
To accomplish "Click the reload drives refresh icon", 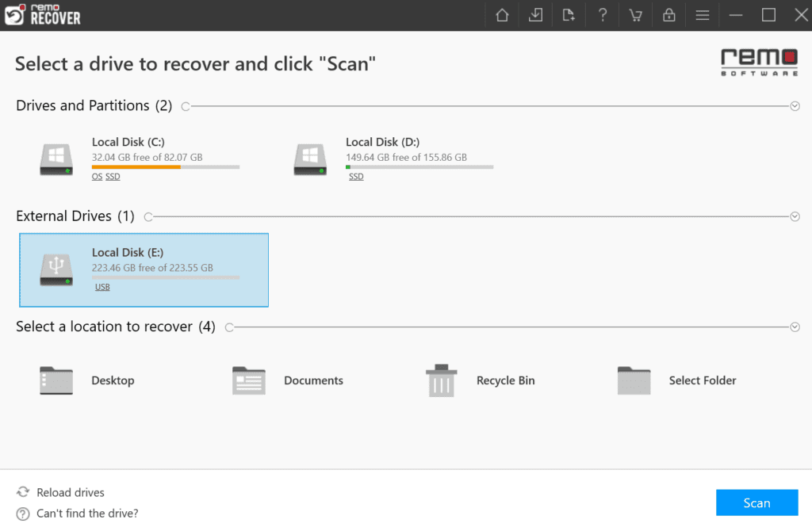I will point(23,491).
